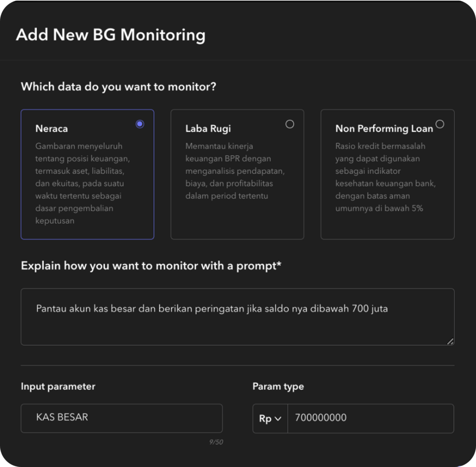Click the 9/50 character counter
Viewport: 476px width, 467px height.
click(x=215, y=442)
